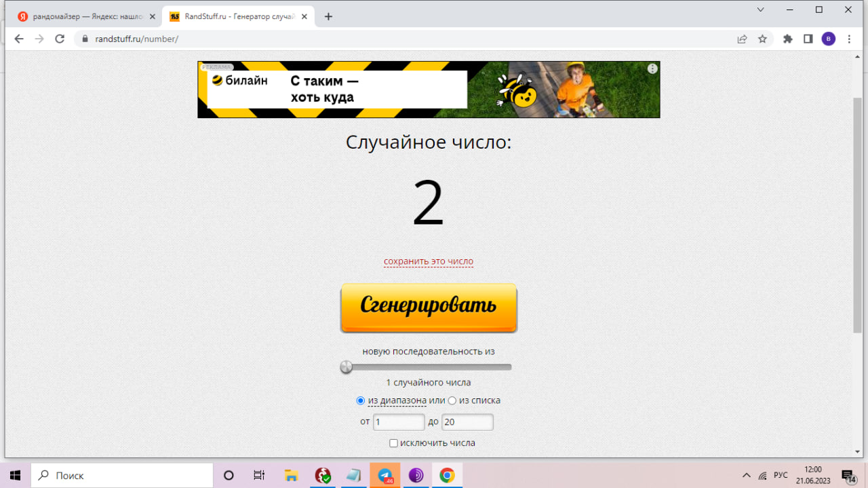Open the red globe antivirus taskbar icon
Screen dimensions: 868x488
click(323, 475)
